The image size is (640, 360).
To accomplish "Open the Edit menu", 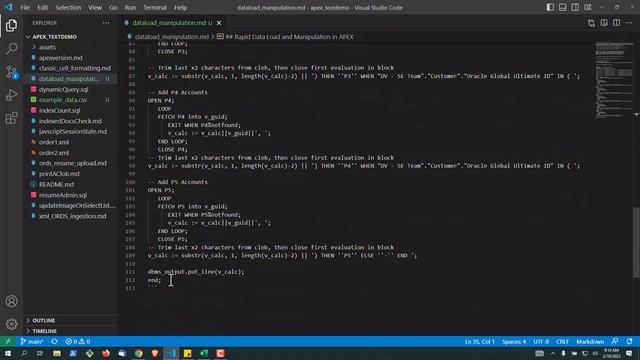I will coord(42,7).
